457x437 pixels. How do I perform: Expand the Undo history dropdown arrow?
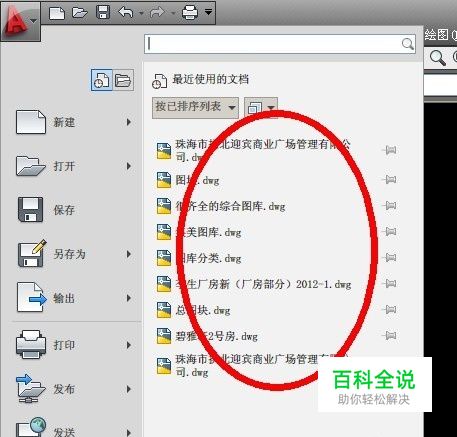pos(141,13)
